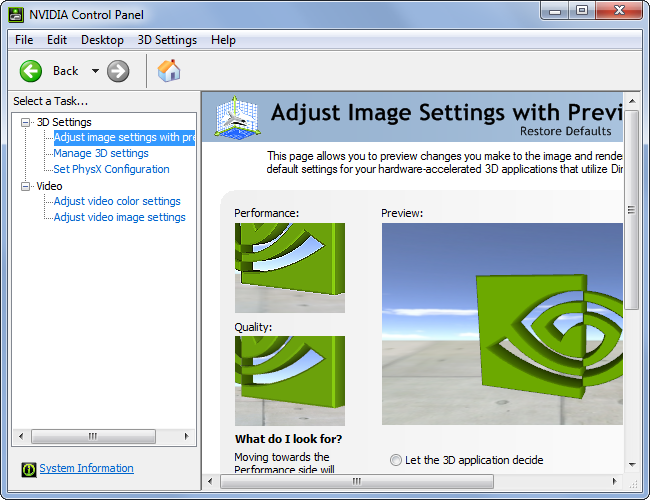Collapse the 3D Settings tree node
This screenshot has height=500, width=650.
click(x=26, y=122)
